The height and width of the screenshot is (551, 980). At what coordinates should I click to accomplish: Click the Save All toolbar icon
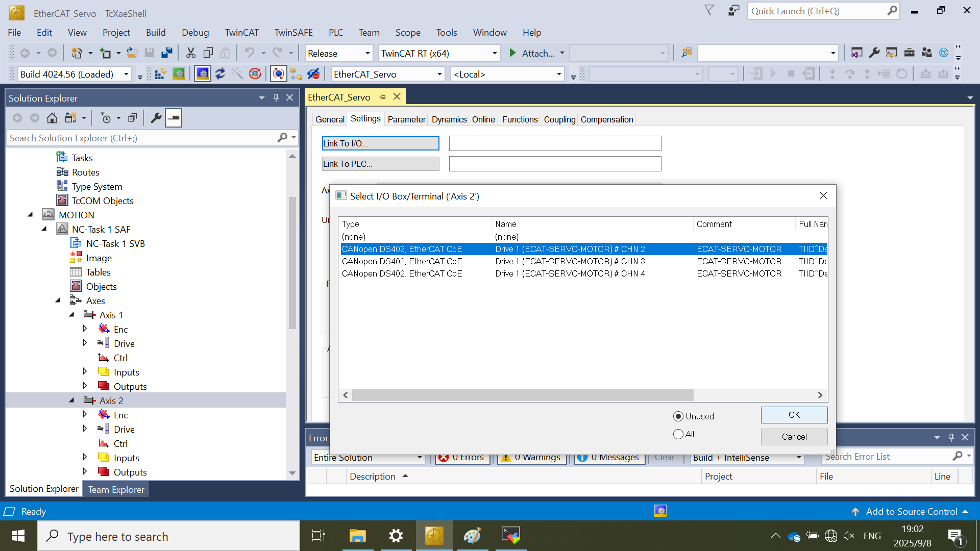pyautogui.click(x=166, y=53)
